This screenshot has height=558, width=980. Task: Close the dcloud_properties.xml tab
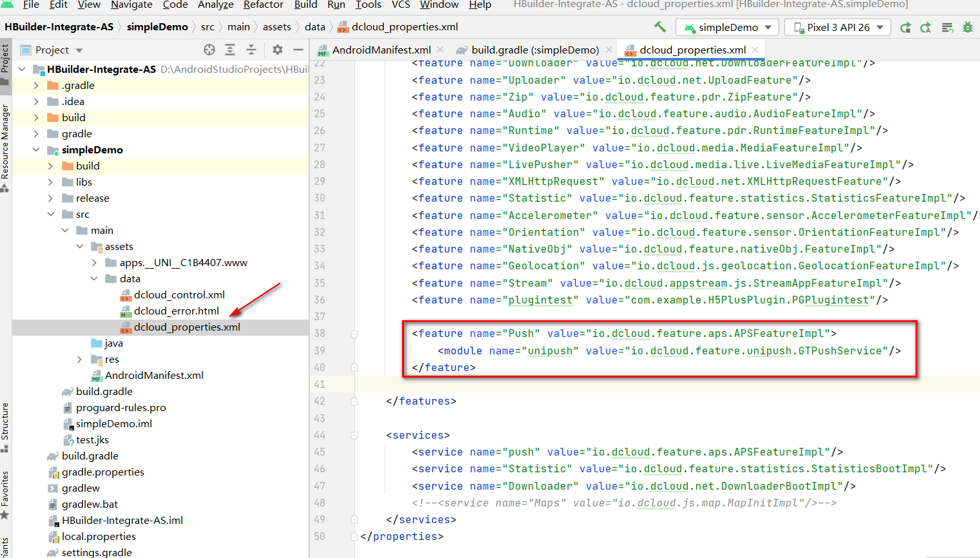[x=755, y=50]
